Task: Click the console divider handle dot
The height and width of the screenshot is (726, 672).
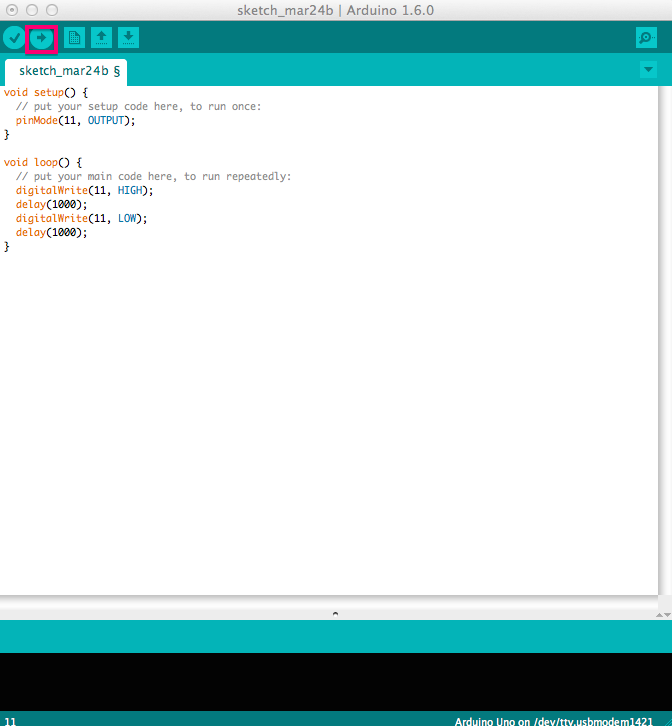Action: click(x=335, y=614)
